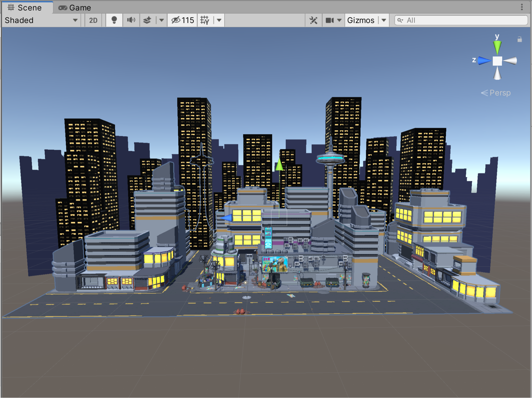Click the scene effects (stars) icon
Screen dimensions: 532x398
pyautogui.click(x=148, y=20)
